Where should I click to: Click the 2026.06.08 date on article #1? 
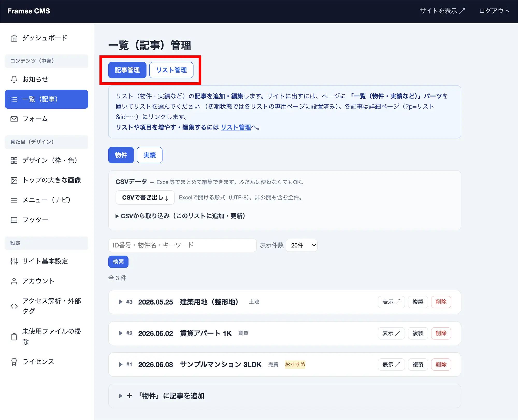[155, 365]
